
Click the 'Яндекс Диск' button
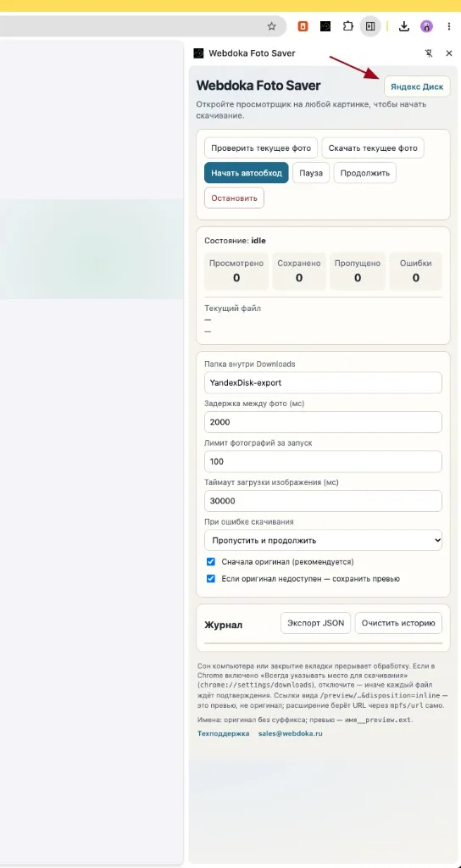pyautogui.click(x=417, y=87)
